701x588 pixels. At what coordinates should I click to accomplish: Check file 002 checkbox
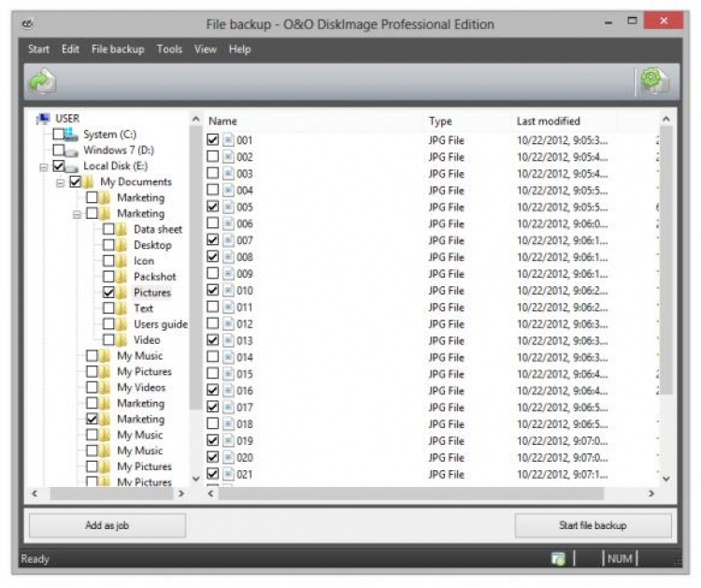(213, 156)
